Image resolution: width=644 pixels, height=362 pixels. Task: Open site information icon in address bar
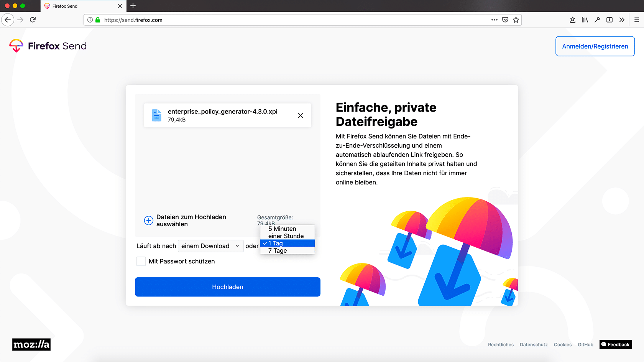[x=90, y=20]
